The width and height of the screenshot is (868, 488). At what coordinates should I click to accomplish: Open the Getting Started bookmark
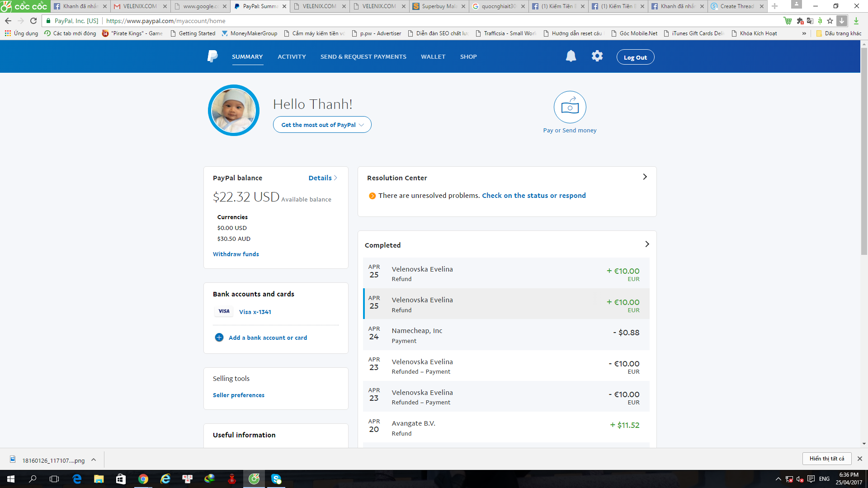click(x=193, y=33)
